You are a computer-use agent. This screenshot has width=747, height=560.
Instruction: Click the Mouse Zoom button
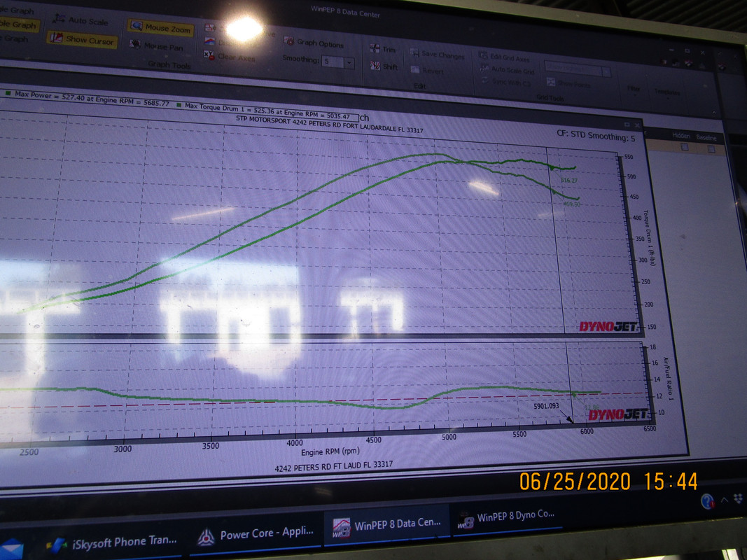coord(160,27)
